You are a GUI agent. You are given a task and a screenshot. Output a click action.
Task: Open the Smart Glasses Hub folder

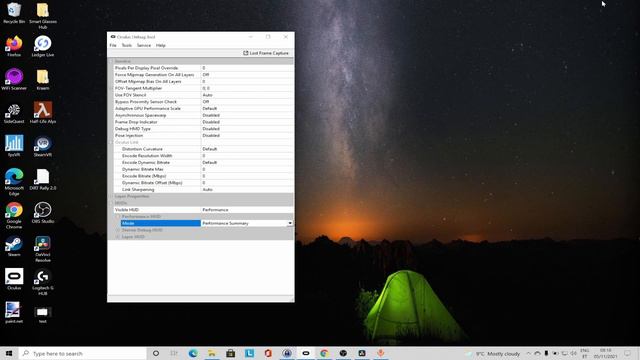[x=43, y=16]
